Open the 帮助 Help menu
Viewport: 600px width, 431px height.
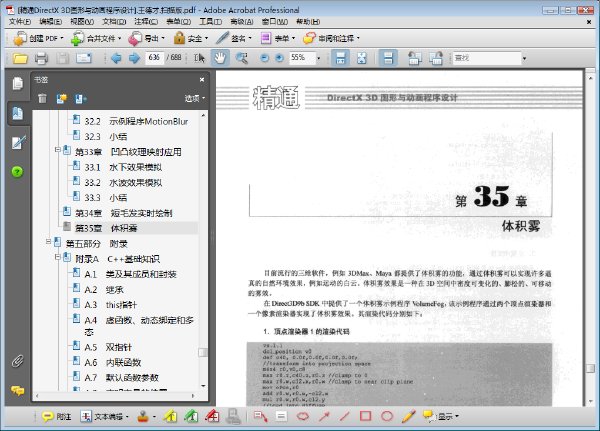pyautogui.click(x=308, y=22)
